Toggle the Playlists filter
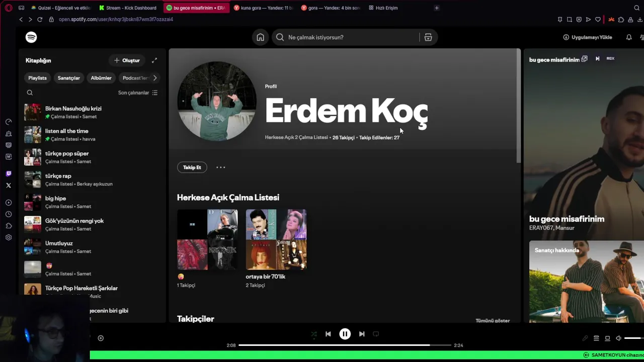The height and width of the screenshot is (362, 644). [37, 78]
